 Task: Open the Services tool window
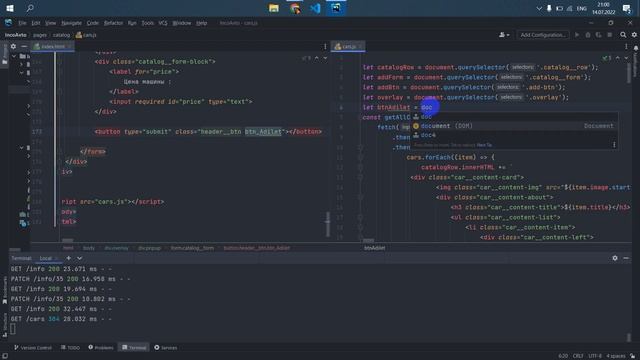tap(166, 348)
